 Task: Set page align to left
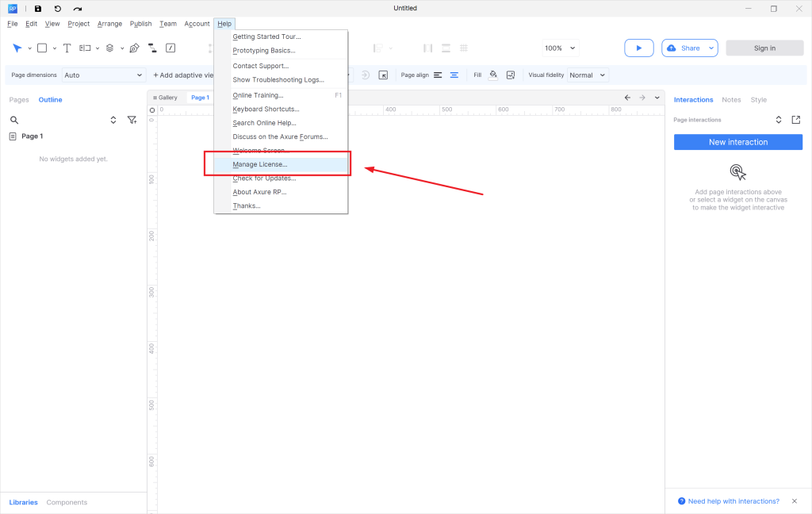[438, 75]
